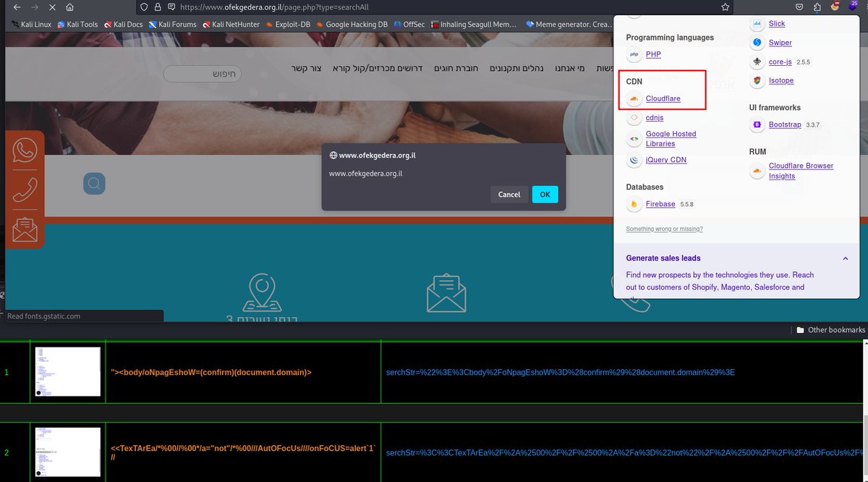The width and height of the screenshot is (868, 482).
Task: Open the extensions puzzle-piece icon
Action: (817, 7)
